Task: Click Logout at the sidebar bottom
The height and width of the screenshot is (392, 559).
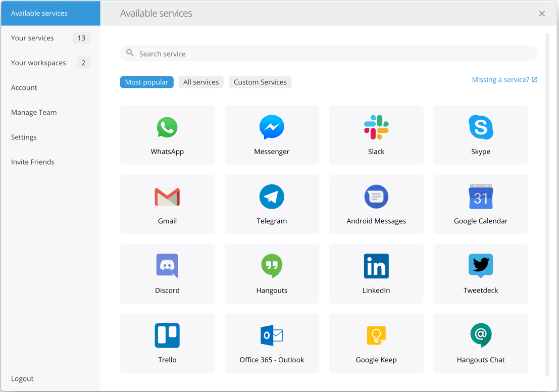Action: 22,378
